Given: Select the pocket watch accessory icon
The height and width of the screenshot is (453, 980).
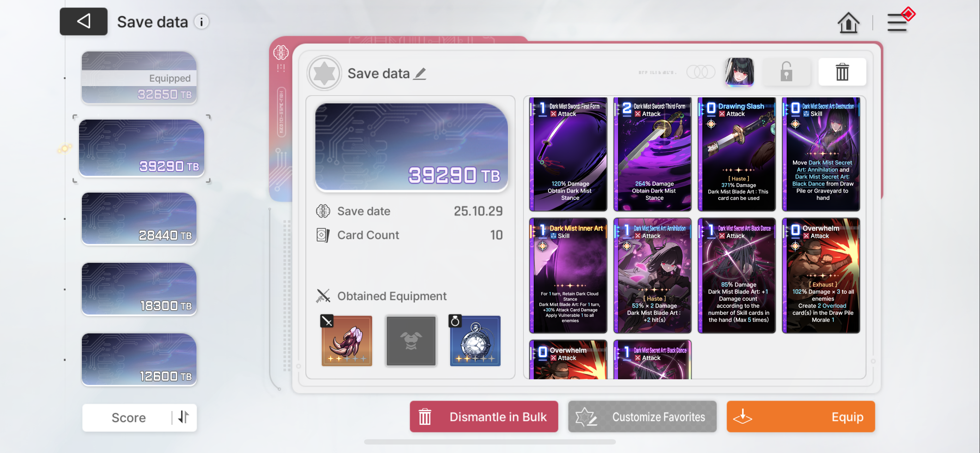Looking at the screenshot, I should tap(475, 341).
